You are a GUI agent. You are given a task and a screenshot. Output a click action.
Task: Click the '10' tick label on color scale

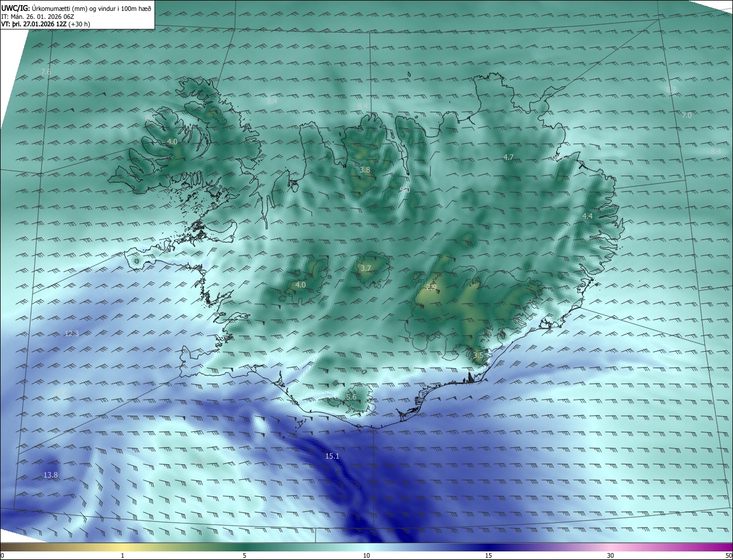pyautogui.click(x=366, y=555)
